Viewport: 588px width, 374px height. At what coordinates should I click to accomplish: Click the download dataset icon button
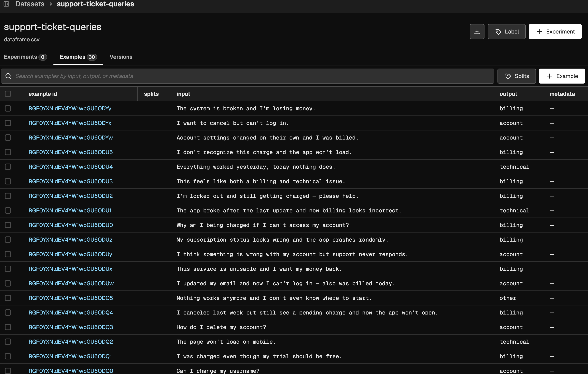click(x=477, y=32)
